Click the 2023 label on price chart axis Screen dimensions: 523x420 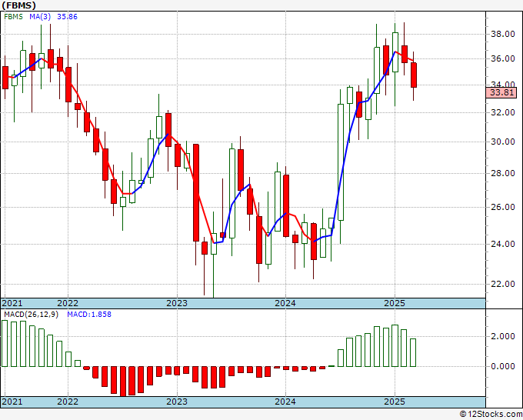(x=177, y=303)
